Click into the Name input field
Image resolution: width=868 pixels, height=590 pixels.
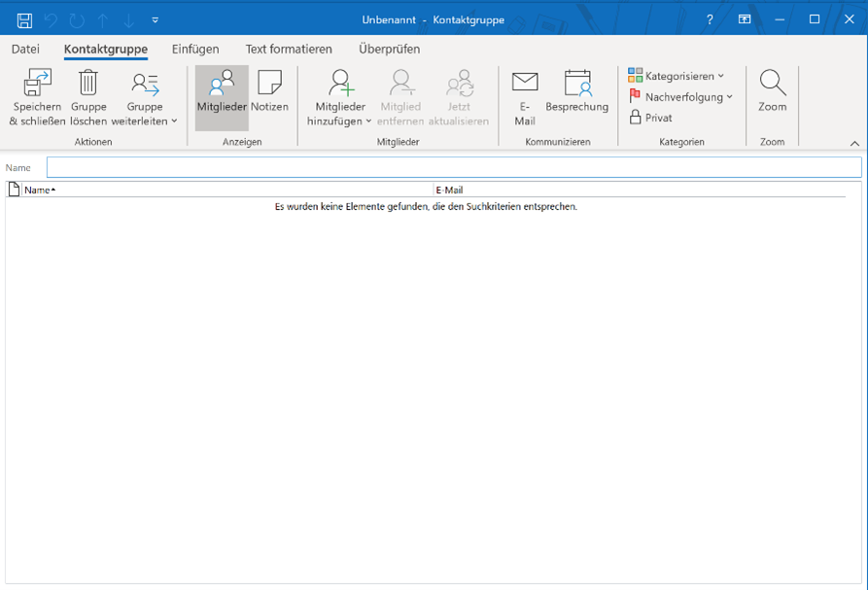453,167
